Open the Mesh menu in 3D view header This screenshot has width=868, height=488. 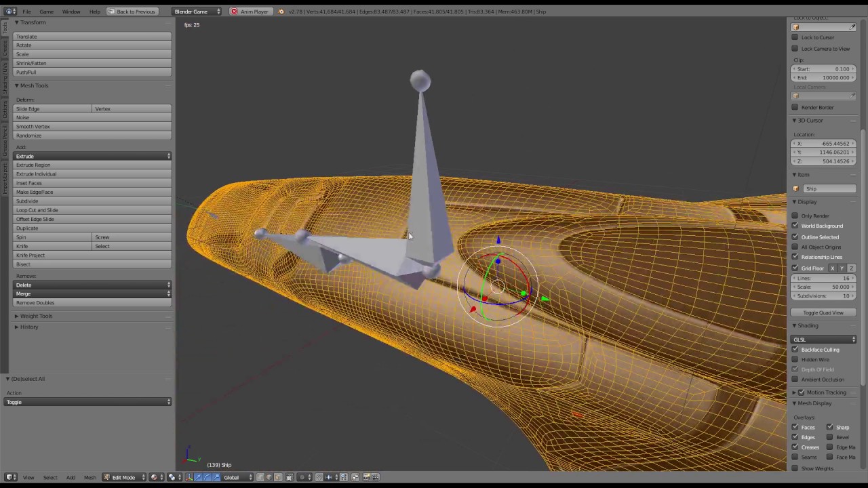(x=90, y=477)
